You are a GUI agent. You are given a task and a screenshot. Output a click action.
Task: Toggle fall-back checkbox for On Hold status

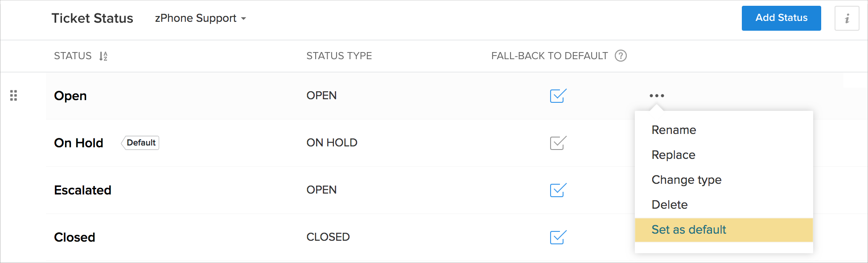[558, 143]
